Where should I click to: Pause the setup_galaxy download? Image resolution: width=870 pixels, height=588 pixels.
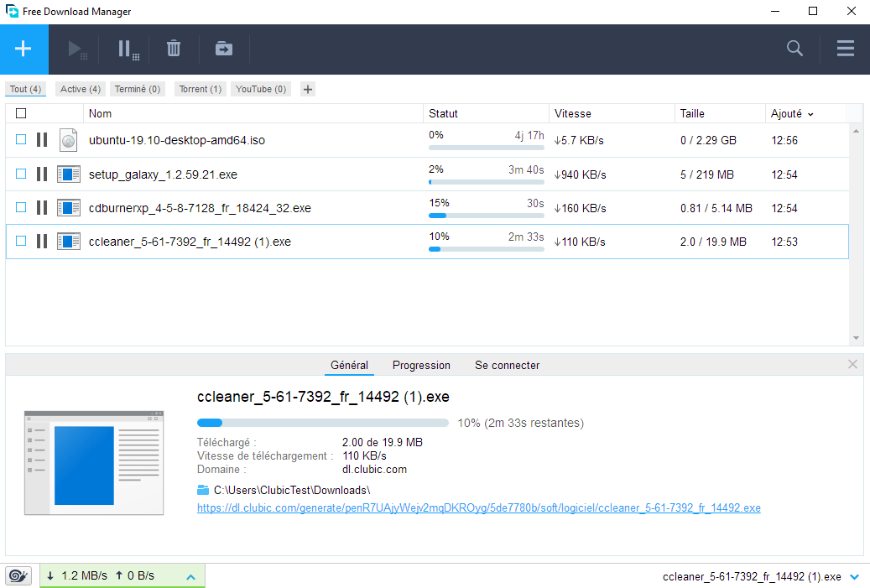click(42, 174)
